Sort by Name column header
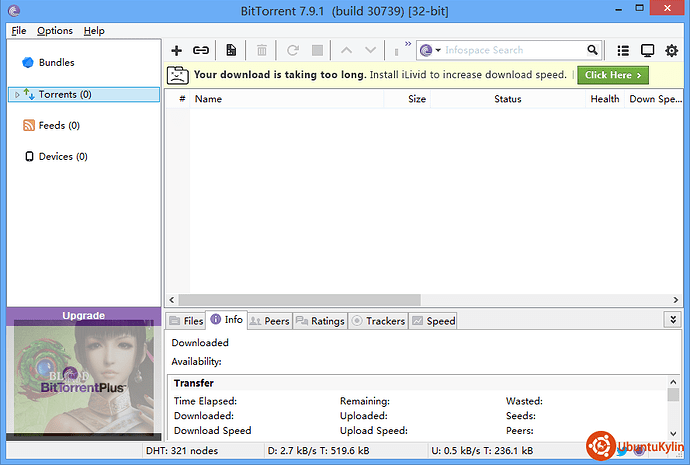The height and width of the screenshot is (465, 690). click(287, 99)
